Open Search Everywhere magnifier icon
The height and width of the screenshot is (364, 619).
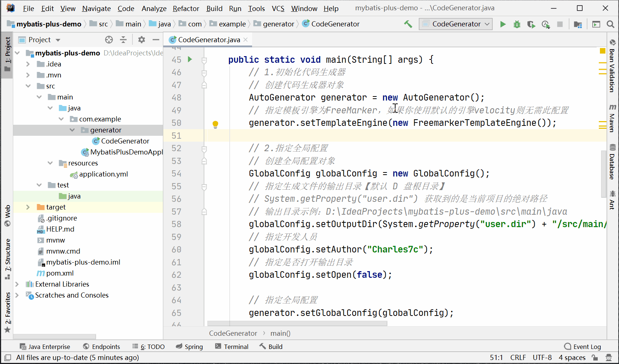point(610,24)
